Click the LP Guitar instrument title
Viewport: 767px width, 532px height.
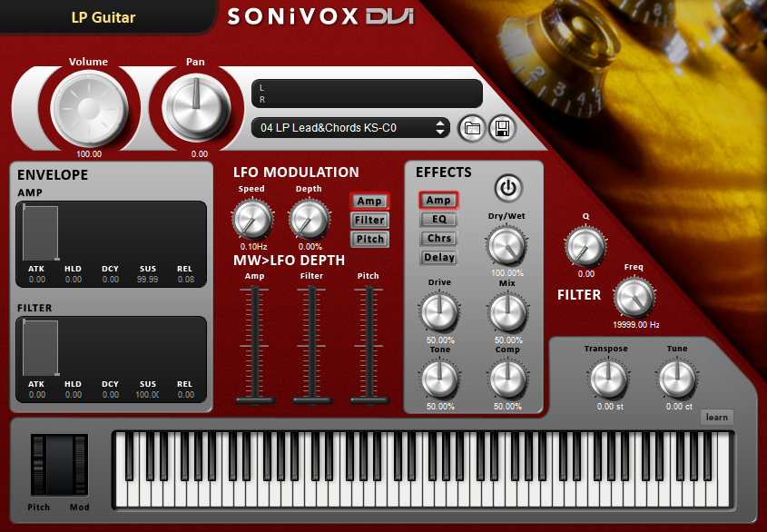(103, 17)
